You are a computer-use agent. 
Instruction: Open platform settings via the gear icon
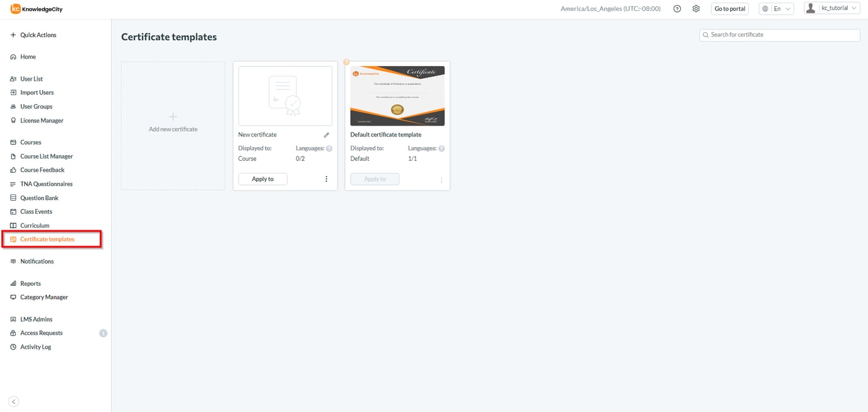(x=696, y=8)
